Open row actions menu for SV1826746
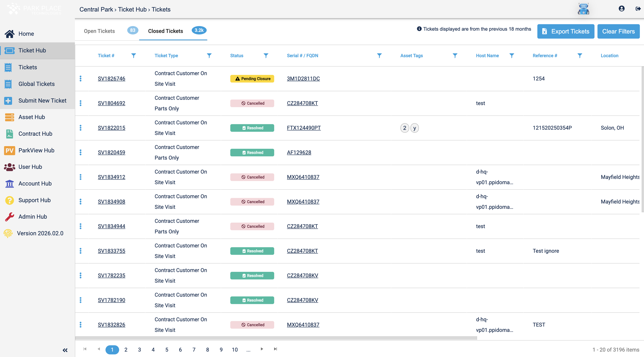 81,79
